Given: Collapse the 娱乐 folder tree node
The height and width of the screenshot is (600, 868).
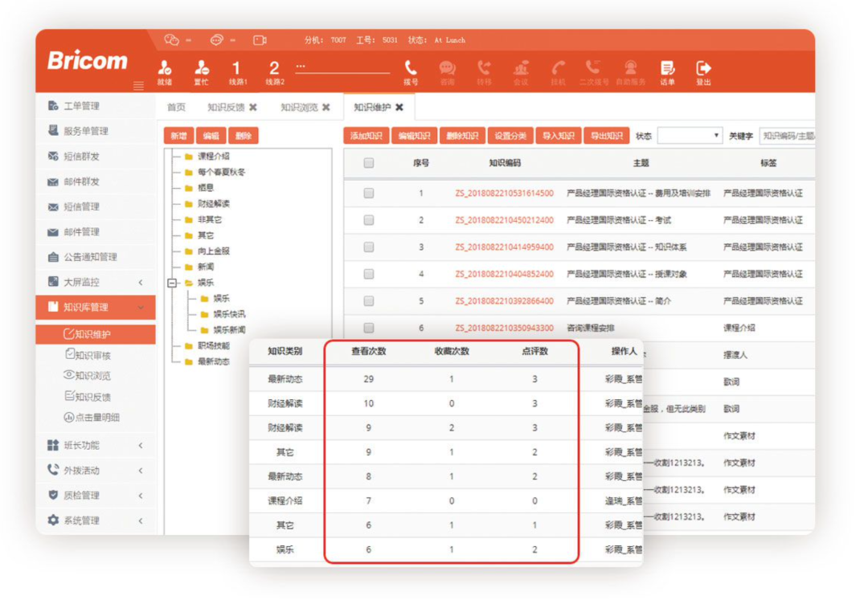Looking at the screenshot, I should pyautogui.click(x=171, y=283).
